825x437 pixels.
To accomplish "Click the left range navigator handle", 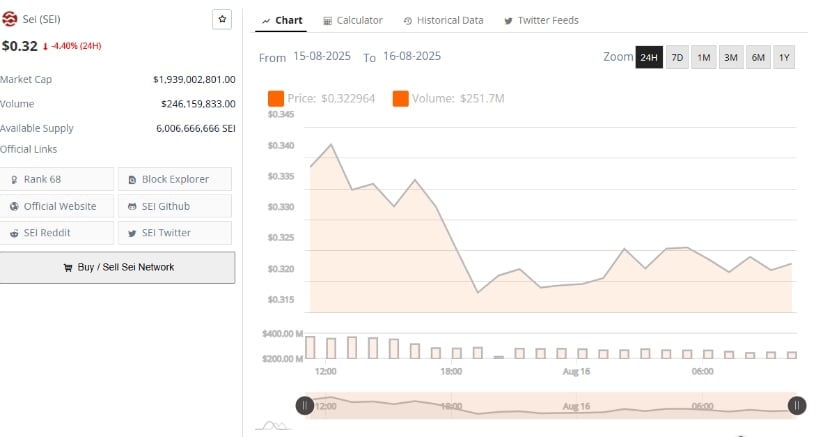I will [x=305, y=405].
